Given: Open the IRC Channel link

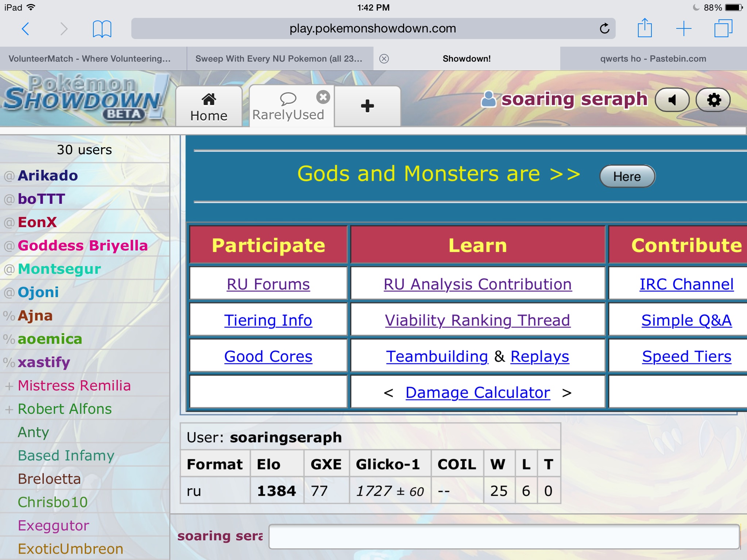Looking at the screenshot, I should click(x=686, y=284).
